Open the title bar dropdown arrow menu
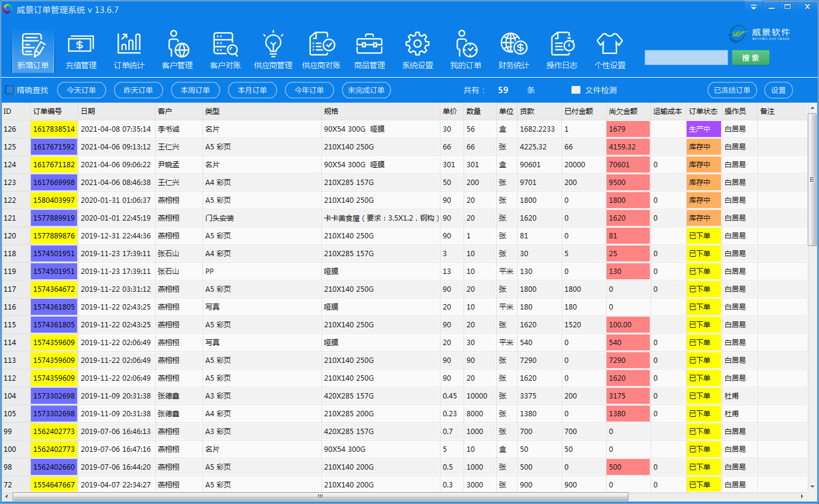Image resolution: width=819 pixels, height=504 pixels. coord(753,7)
